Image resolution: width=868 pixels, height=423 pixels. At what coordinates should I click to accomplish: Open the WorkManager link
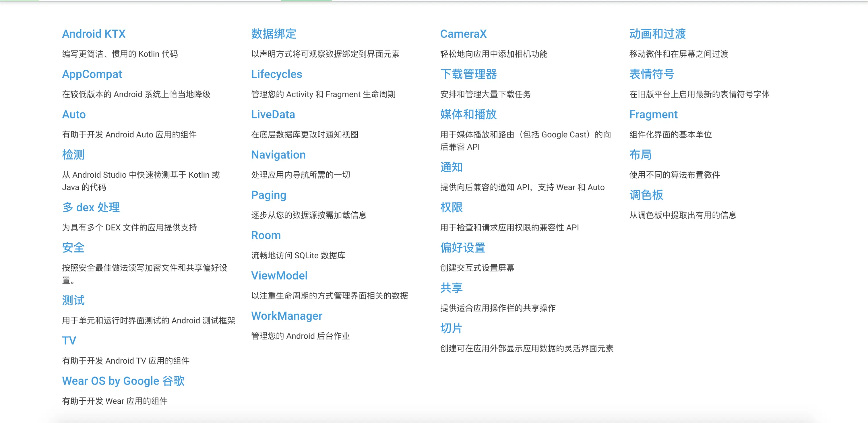pos(286,316)
